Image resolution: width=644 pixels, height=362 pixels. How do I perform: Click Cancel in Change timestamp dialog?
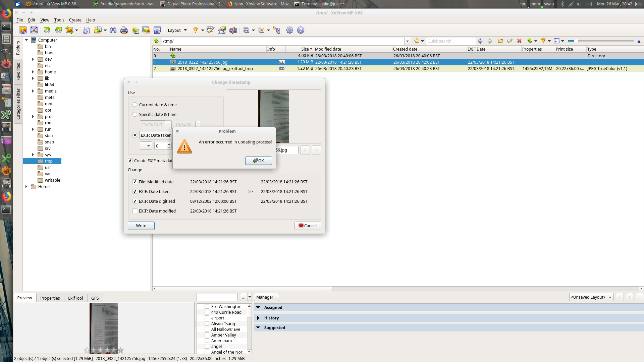click(308, 226)
